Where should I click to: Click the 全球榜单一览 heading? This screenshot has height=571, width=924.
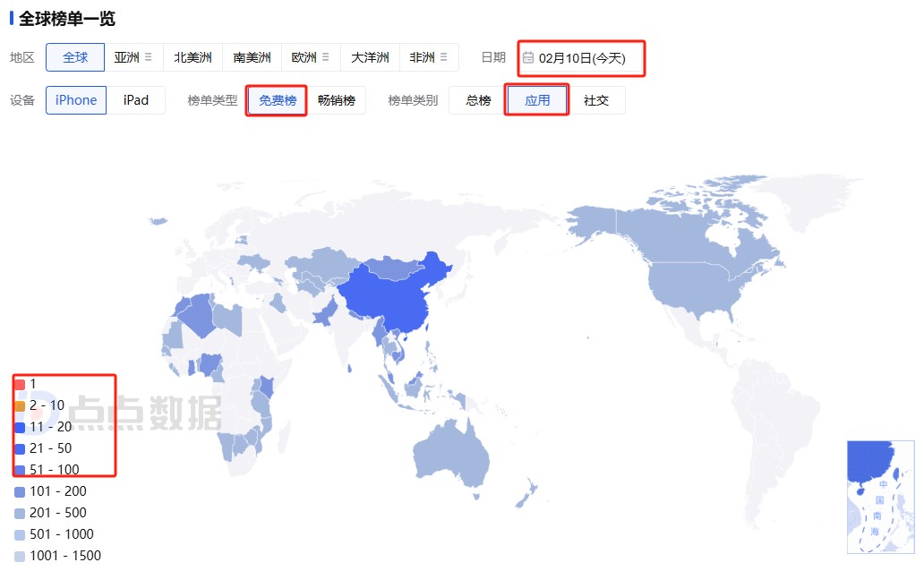coord(66,18)
